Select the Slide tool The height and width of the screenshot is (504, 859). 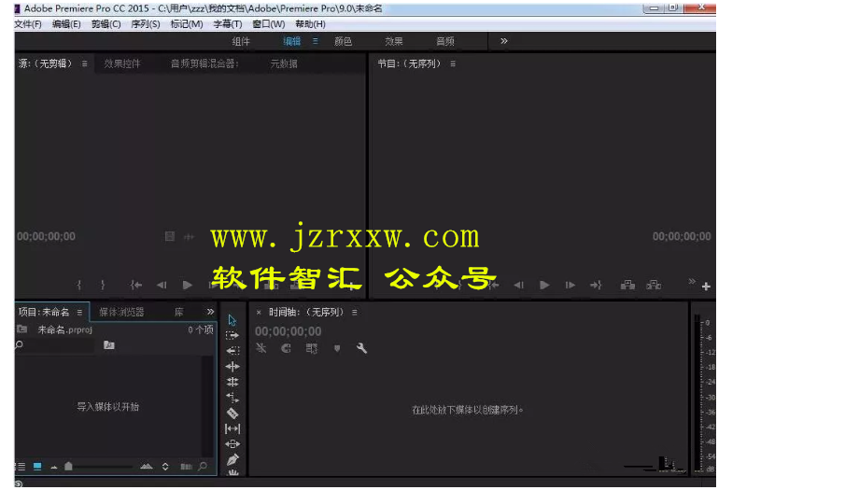click(x=232, y=444)
